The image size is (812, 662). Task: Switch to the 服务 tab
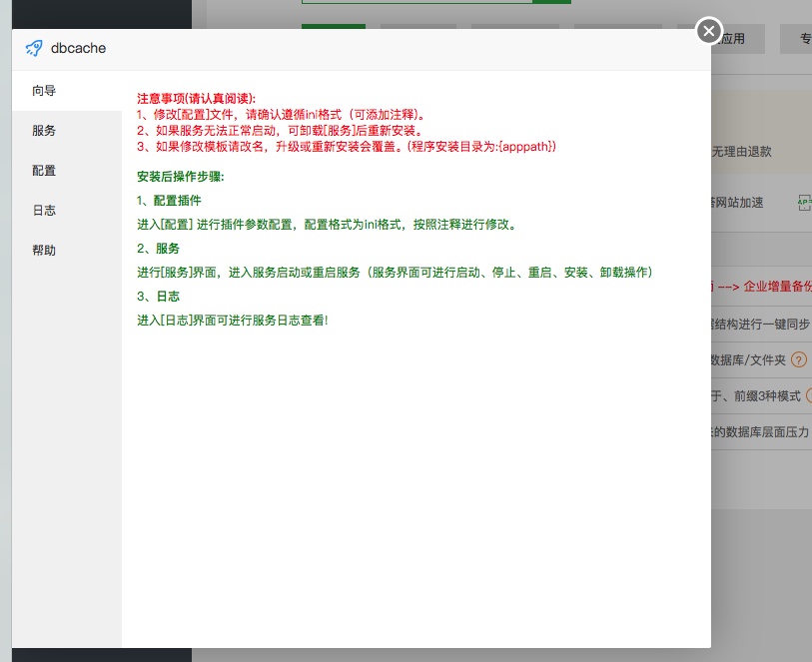tap(67, 131)
